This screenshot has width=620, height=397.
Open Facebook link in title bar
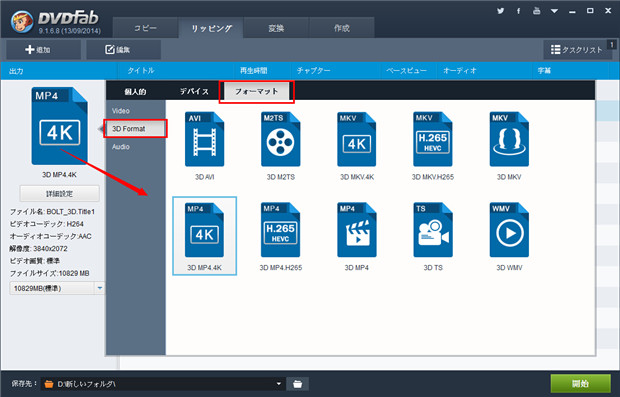click(518, 11)
